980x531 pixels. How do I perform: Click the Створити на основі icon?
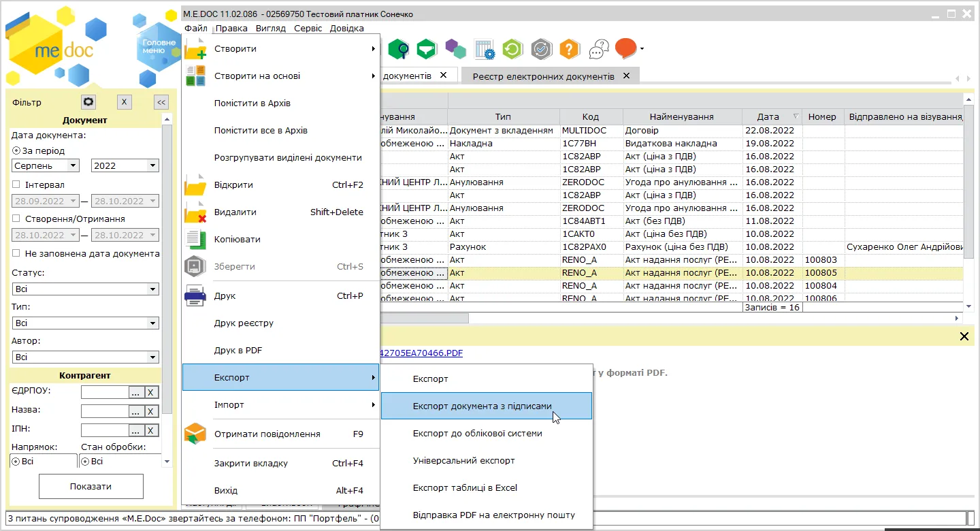pos(195,76)
